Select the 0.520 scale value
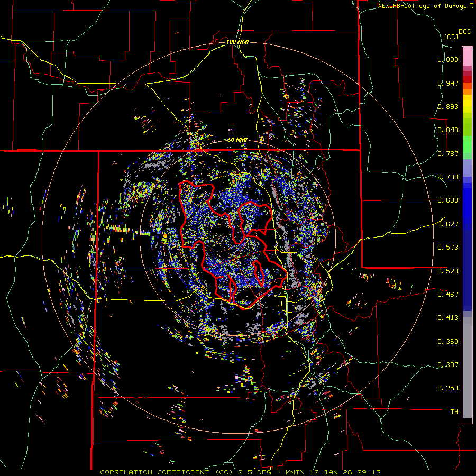Screen dimensions: 476x476 448,271
